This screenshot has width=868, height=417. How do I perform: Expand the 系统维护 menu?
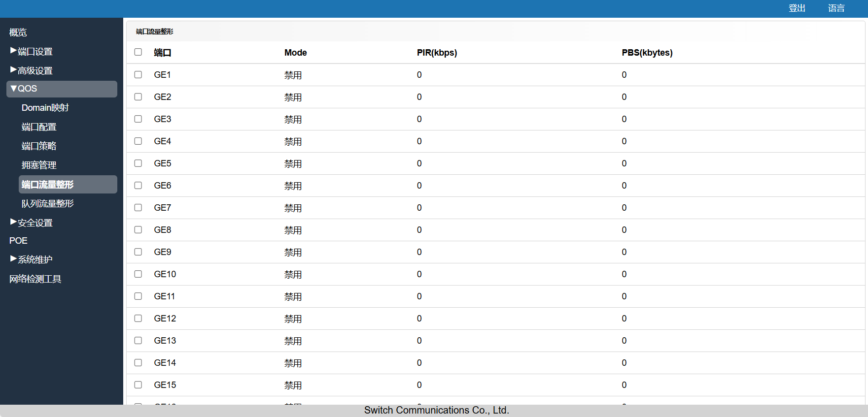(x=32, y=259)
